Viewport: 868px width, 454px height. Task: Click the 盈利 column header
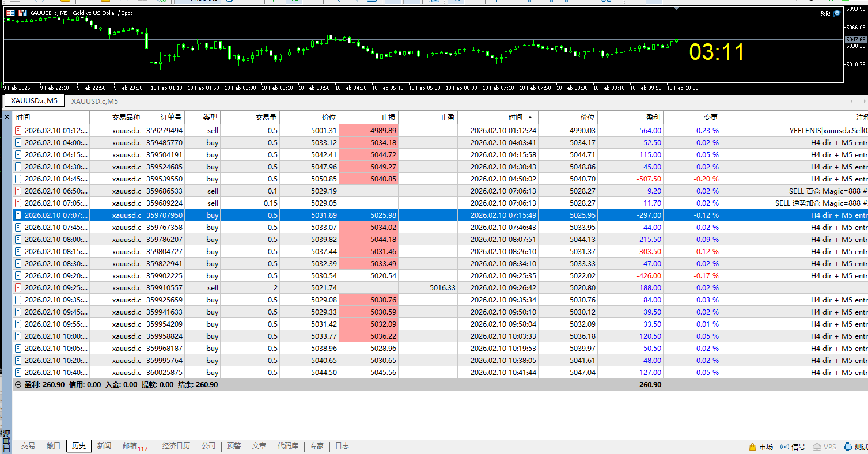[653, 118]
